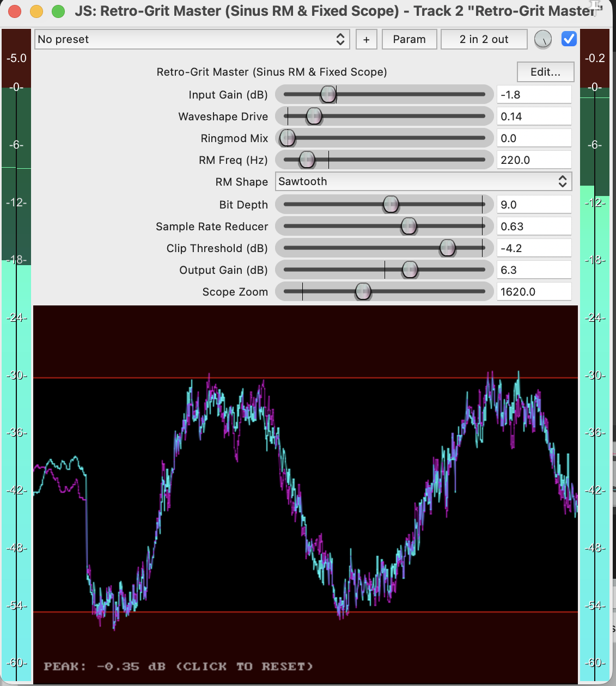Image resolution: width=616 pixels, height=686 pixels.
Task: Click the Output Gain value field 6.3
Action: tap(534, 269)
